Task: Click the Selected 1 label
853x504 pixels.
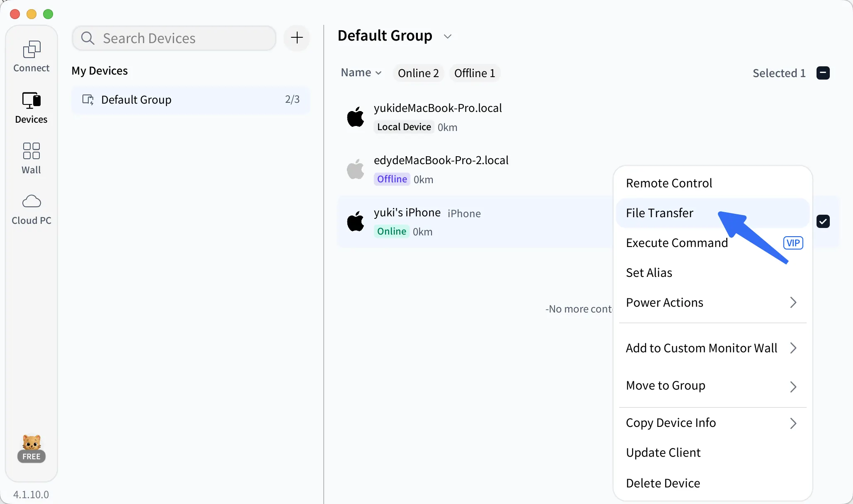Action: [779, 73]
